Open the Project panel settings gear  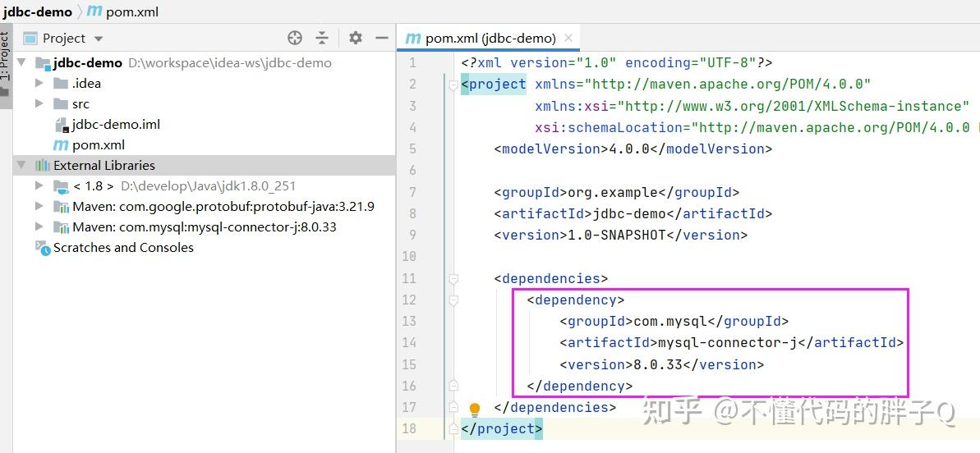pos(356,38)
